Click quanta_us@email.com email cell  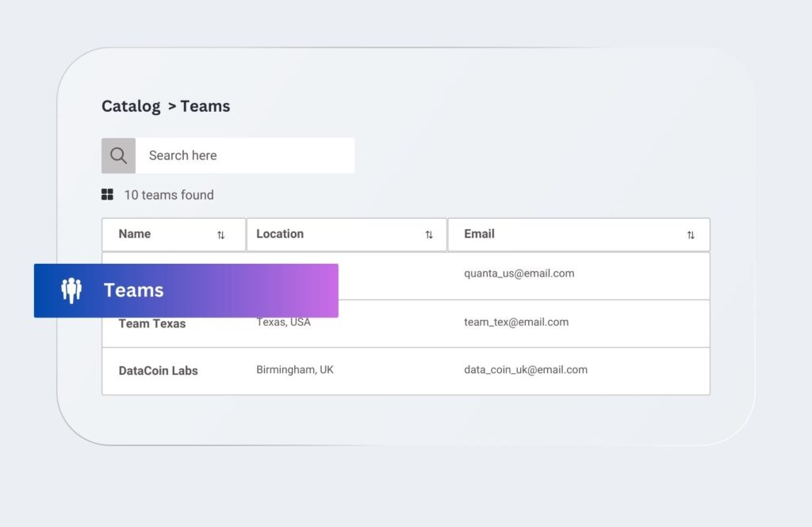point(519,273)
